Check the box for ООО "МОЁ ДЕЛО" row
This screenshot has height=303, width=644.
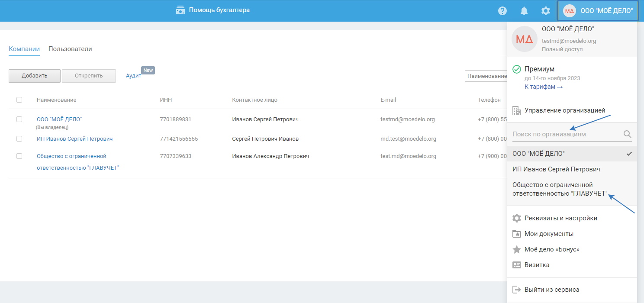[x=19, y=119]
